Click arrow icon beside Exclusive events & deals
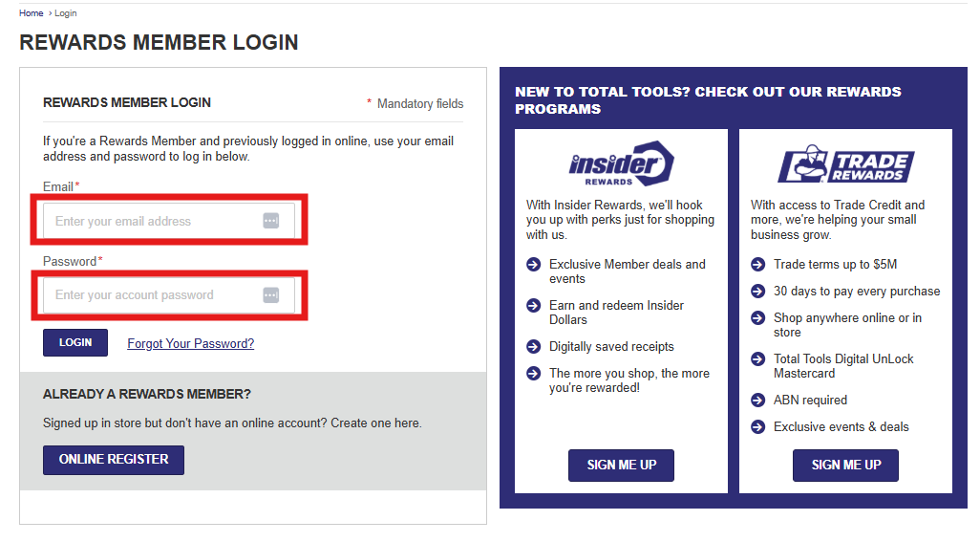Screen dimensions: 980x542 757,427
